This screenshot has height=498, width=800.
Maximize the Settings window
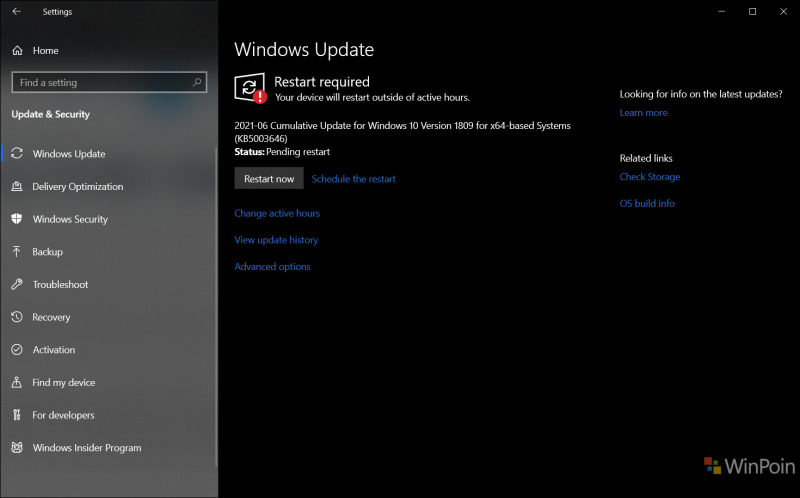point(753,11)
